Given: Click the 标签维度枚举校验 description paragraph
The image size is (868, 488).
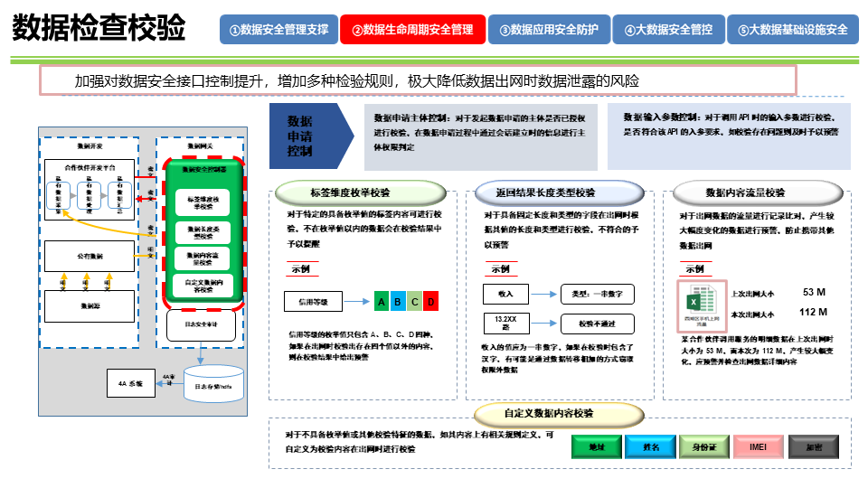Looking at the screenshot, I should pos(364,229).
